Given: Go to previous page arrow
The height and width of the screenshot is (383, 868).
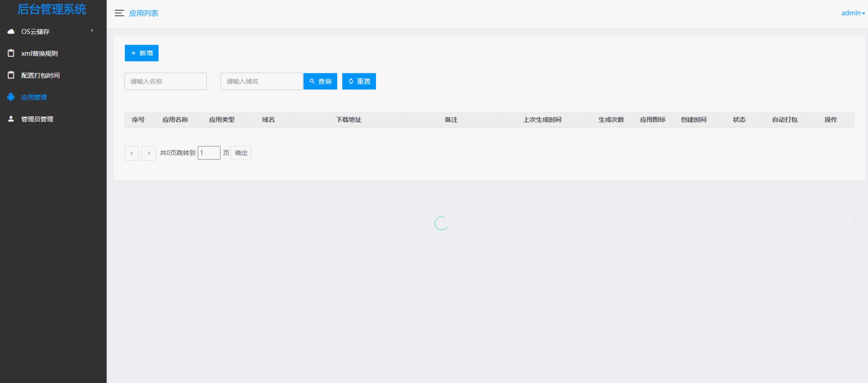Looking at the screenshot, I should (x=132, y=153).
